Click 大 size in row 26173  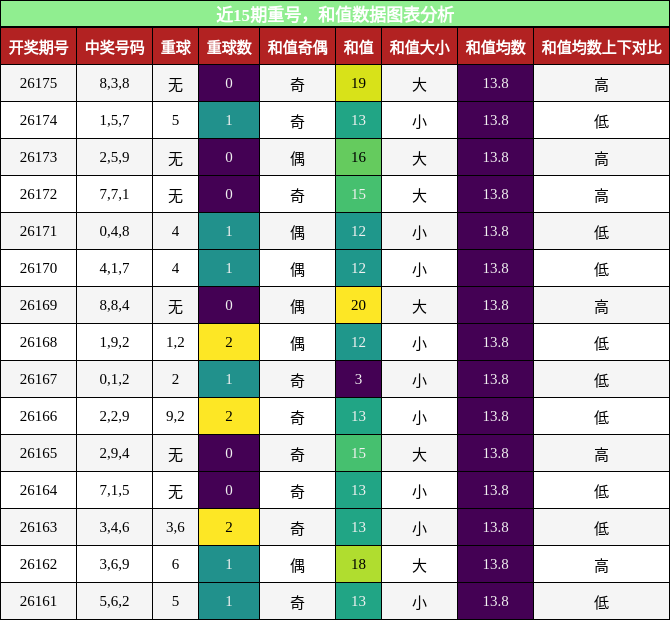[419, 157]
